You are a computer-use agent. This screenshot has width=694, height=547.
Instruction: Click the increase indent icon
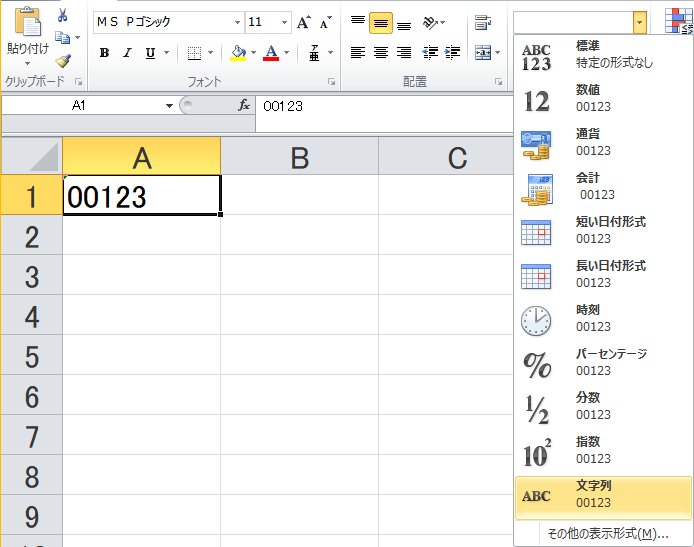(x=452, y=53)
